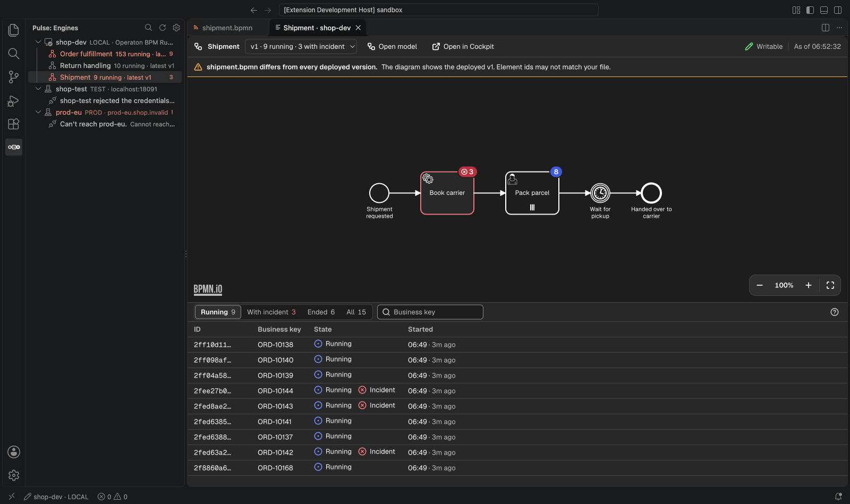Open instance row ORD-10144
Image resolution: width=850 pixels, height=504 pixels.
click(x=517, y=391)
